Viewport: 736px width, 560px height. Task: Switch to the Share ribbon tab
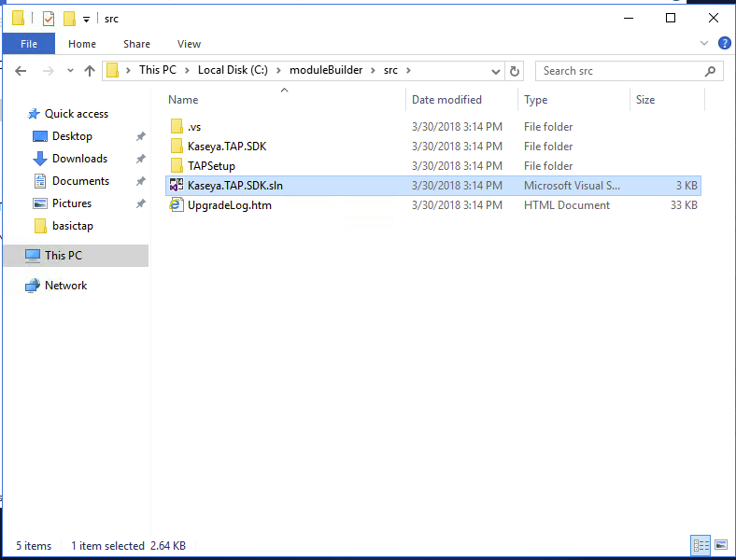tap(136, 44)
